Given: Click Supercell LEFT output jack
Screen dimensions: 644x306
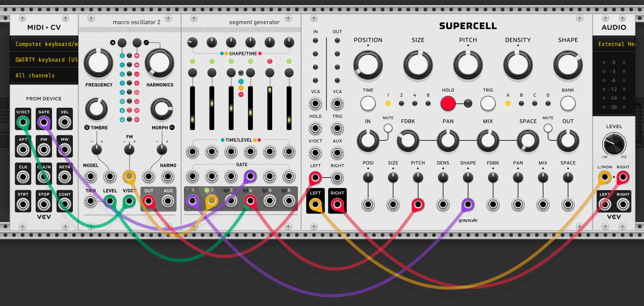Looking at the screenshot, I should click(315, 204).
